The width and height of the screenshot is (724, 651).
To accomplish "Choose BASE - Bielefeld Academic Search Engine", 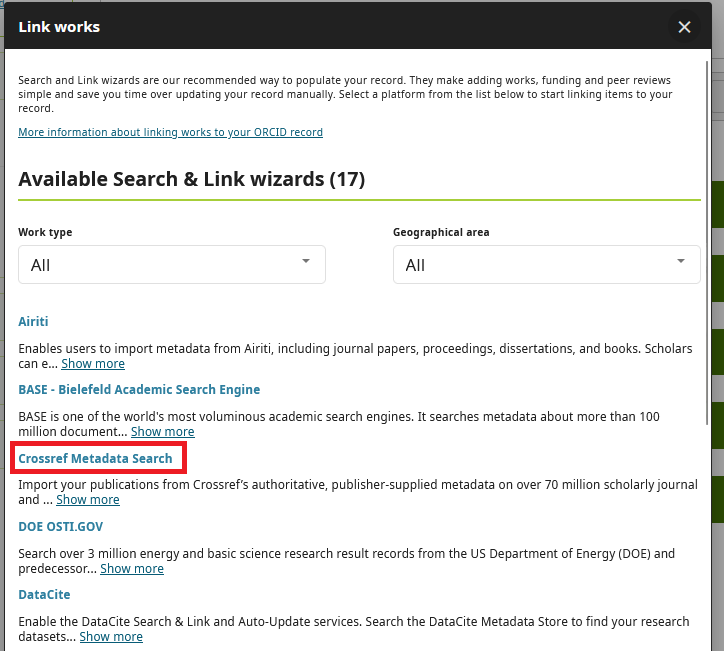I will tap(139, 389).
